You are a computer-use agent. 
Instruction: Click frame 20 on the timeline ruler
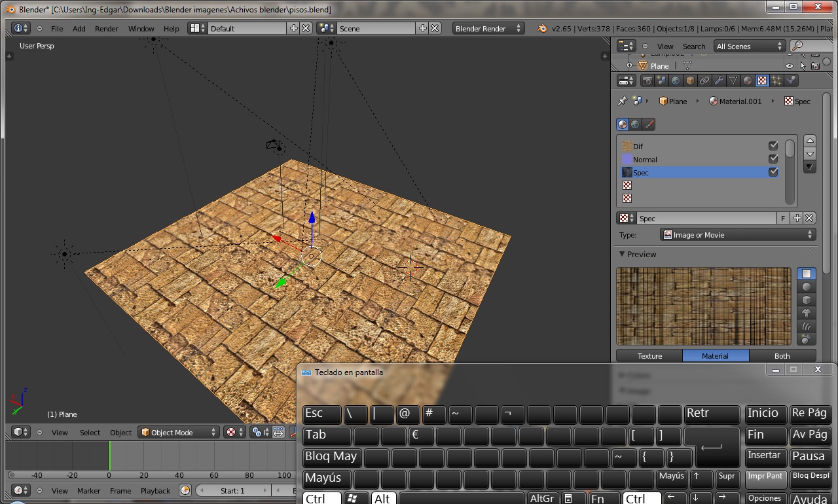tap(144, 475)
